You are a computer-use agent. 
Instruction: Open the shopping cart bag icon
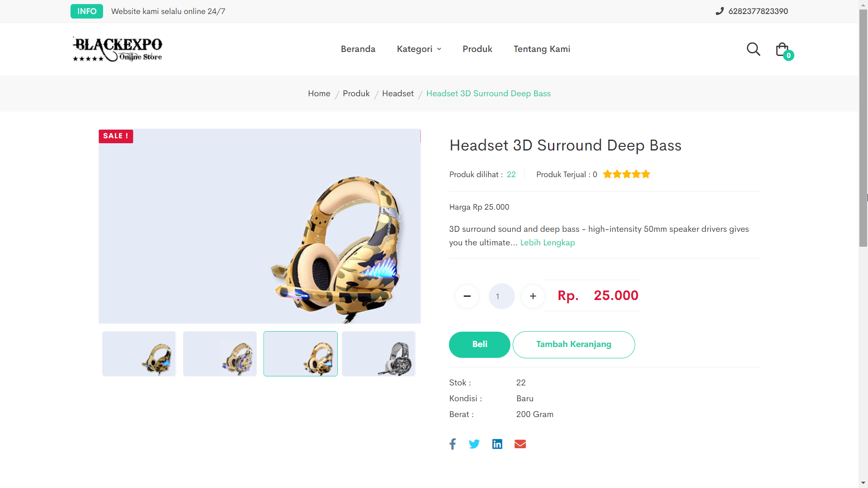click(782, 49)
